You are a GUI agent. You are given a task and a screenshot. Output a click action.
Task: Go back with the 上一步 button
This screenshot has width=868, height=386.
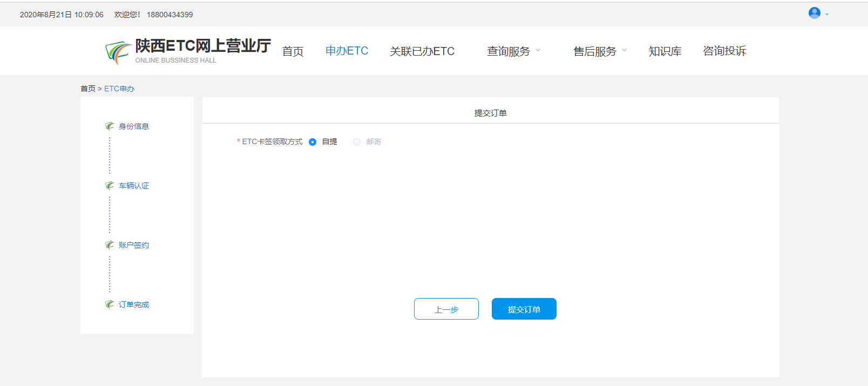pyautogui.click(x=446, y=309)
